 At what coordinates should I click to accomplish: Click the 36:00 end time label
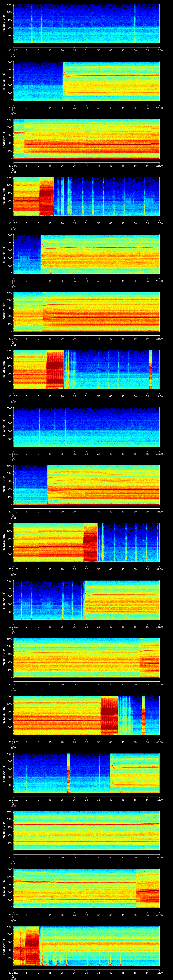point(159,800)
